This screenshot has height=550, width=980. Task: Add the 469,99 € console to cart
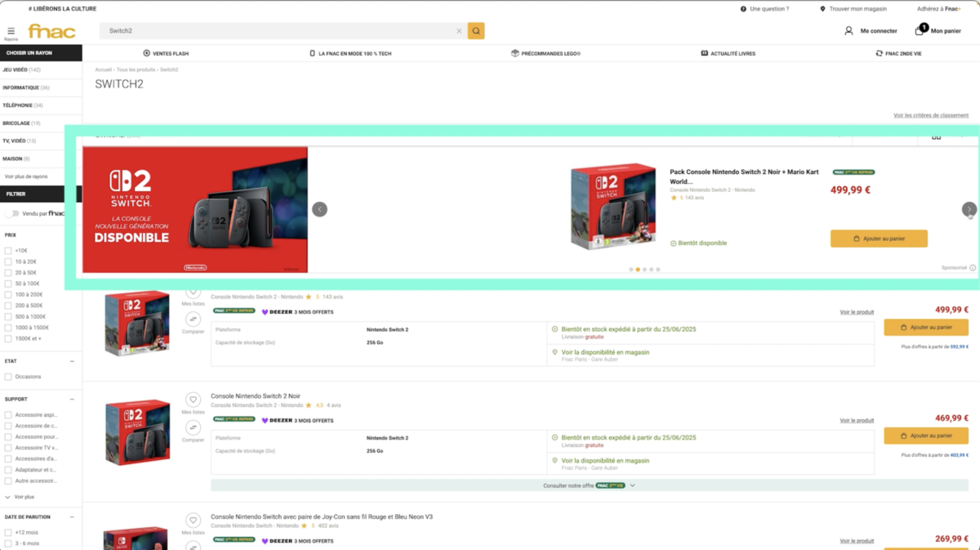pyautogui.click(x=926, y=436)
